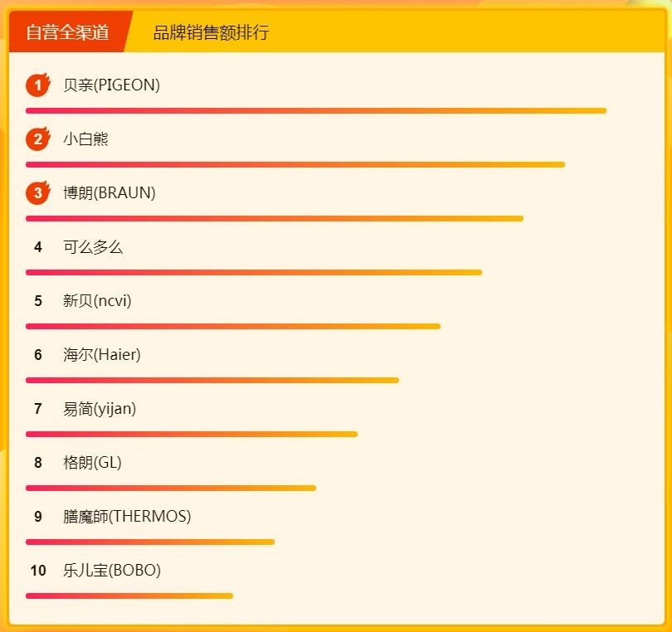Screen dimensions: 672x632
Task: Select the 自营全渠道 tab
Action: tap(68, 32)
